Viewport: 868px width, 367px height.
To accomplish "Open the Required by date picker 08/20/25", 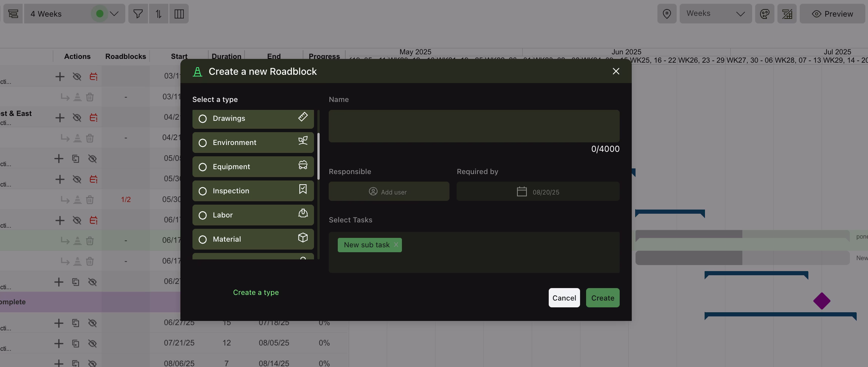I will 538,191.
